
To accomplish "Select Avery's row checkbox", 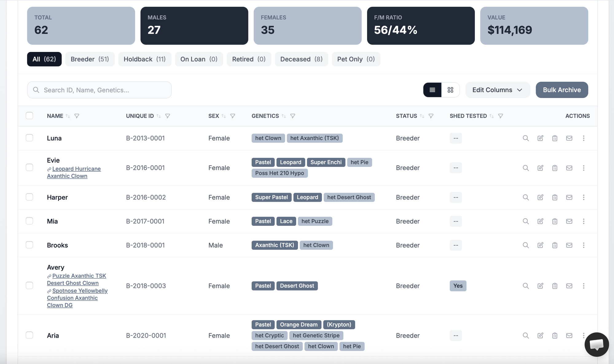I will click(x=29, y=285).
